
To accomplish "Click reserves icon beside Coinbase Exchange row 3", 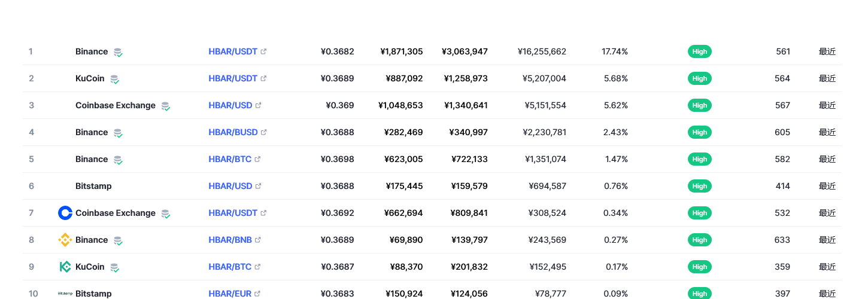I will (x=166, y=106).
